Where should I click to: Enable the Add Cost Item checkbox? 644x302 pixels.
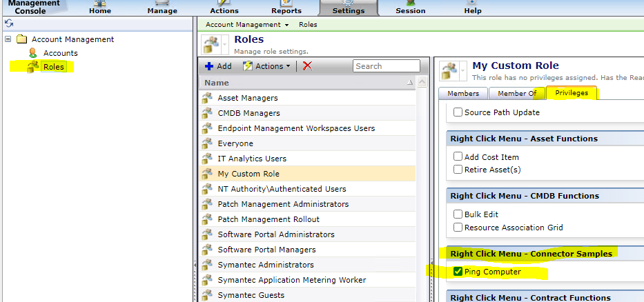pyautogui.click(x=458, y=157)
